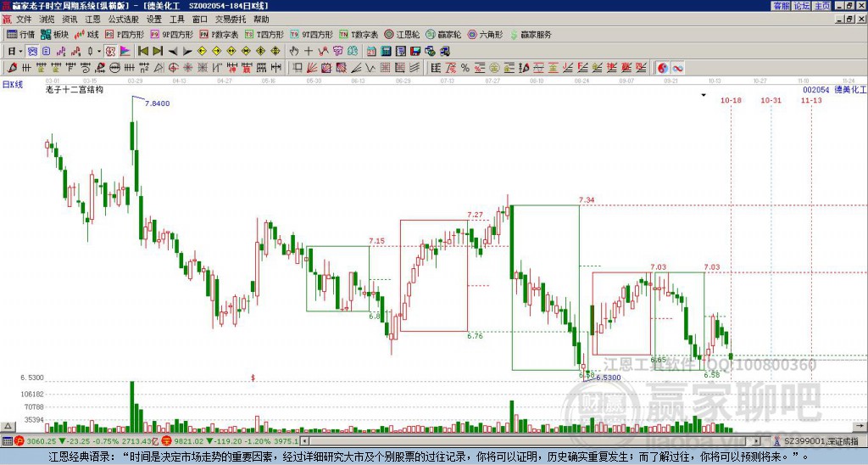Click the black right arrow icon
Viewport: 868px width, 465px height.
click(187, 51)
